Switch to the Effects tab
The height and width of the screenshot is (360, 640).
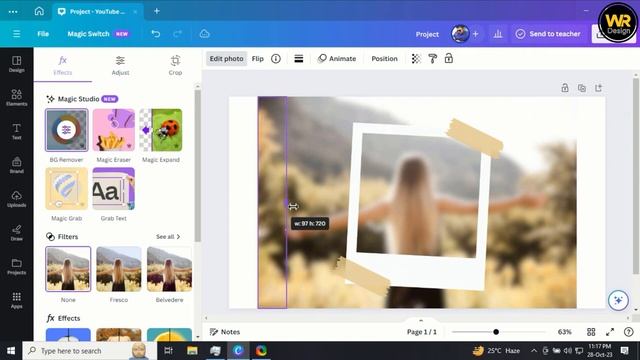(62, 65)
